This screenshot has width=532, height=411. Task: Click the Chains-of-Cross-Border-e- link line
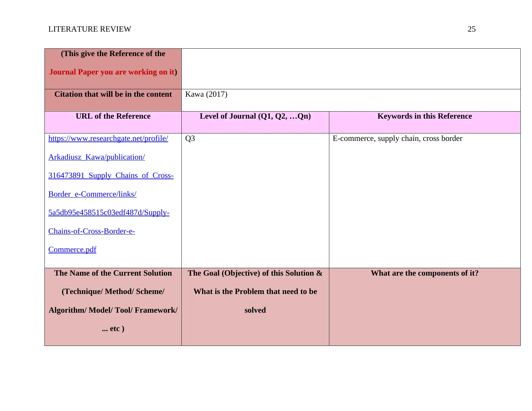92,231
